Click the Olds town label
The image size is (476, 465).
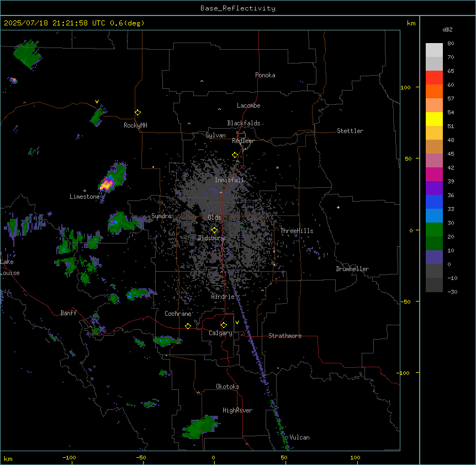(214, 218)
